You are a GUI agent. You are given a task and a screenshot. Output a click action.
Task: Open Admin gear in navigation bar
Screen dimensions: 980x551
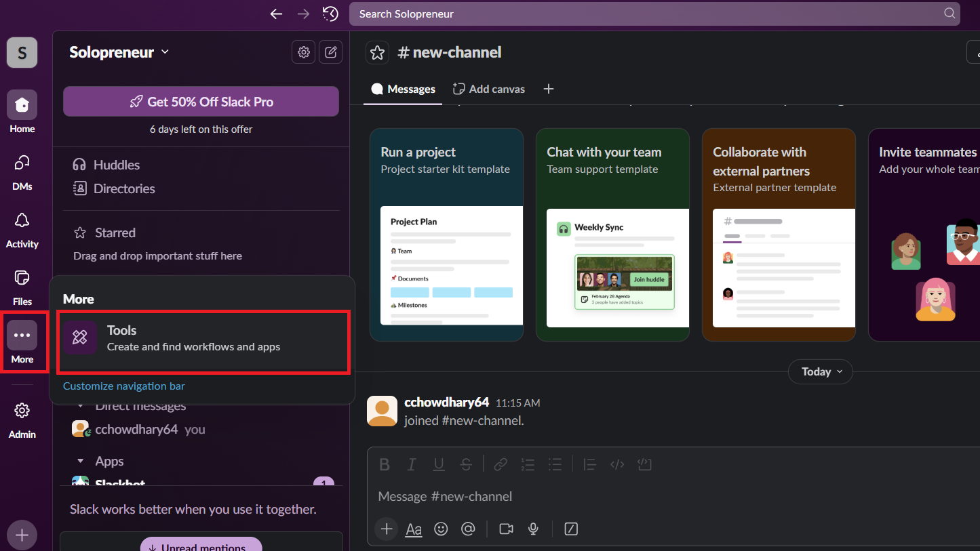click(x=22, y=419)
